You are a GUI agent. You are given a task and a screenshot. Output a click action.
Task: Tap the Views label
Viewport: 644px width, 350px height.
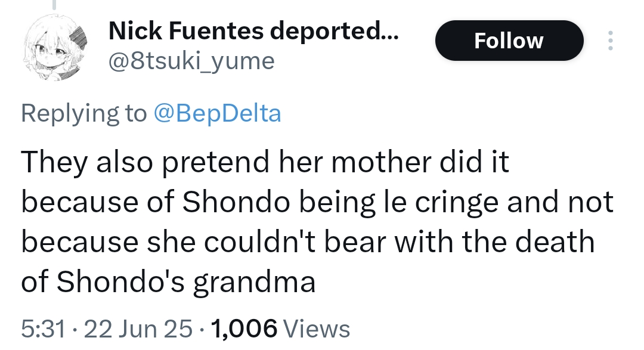click(317, 329)
